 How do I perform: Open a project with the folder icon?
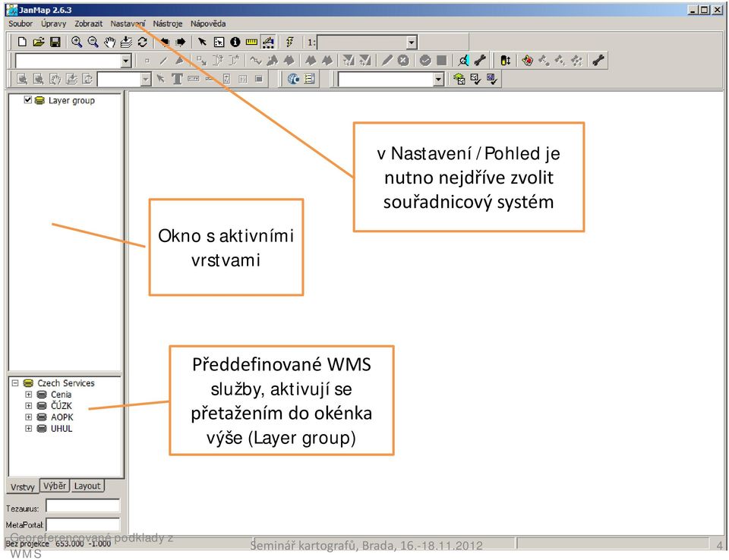(x=38, y=42)
